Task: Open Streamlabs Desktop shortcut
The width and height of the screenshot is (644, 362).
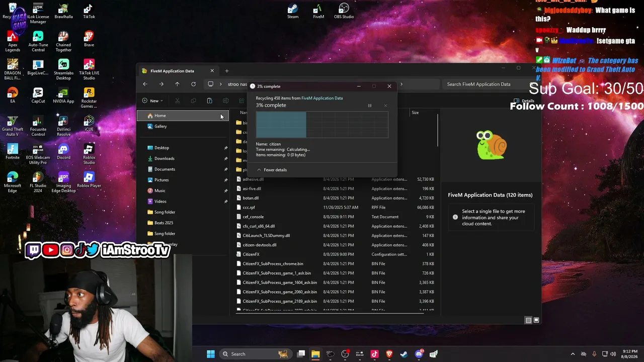Action: (63, 70)
